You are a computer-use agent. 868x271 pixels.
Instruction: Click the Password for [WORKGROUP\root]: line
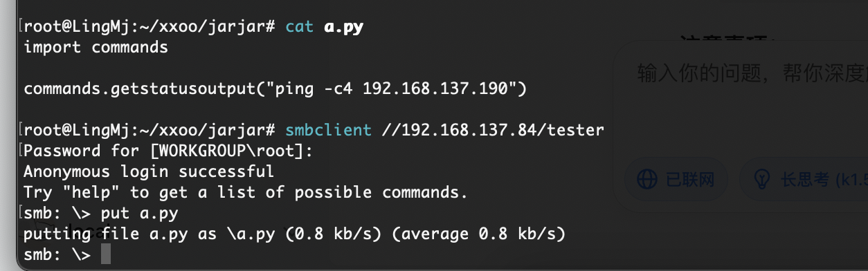pos(168,151)
